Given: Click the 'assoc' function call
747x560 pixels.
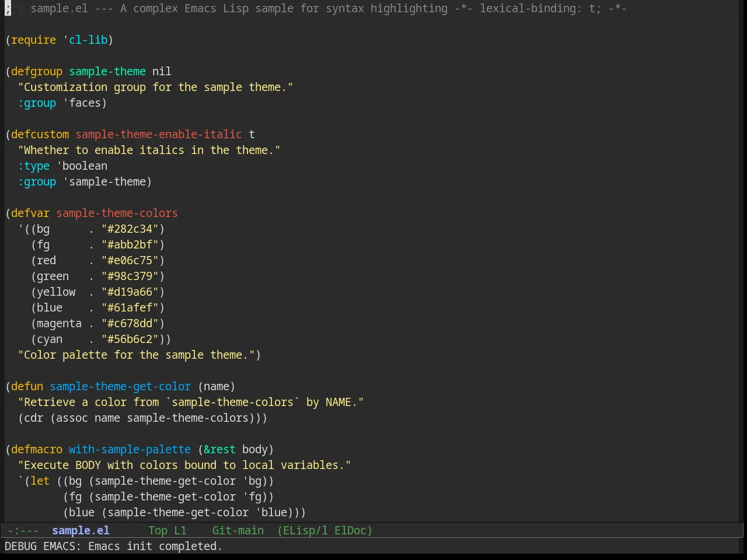Looking at the screenshot, I should click(72, 418).
